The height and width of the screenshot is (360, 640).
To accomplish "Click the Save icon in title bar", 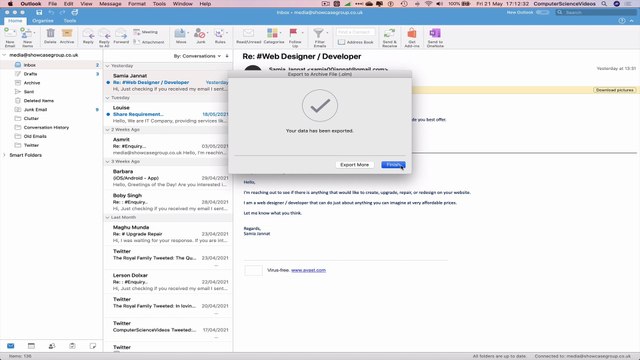I will tap(39, 12).
